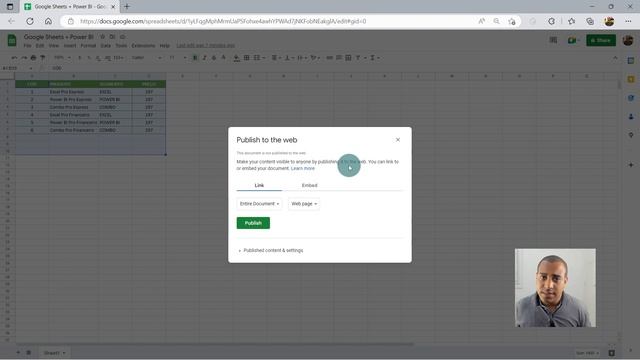
Task: Click the zoom magnifier icon in address bar
Action: coord(496,21)
